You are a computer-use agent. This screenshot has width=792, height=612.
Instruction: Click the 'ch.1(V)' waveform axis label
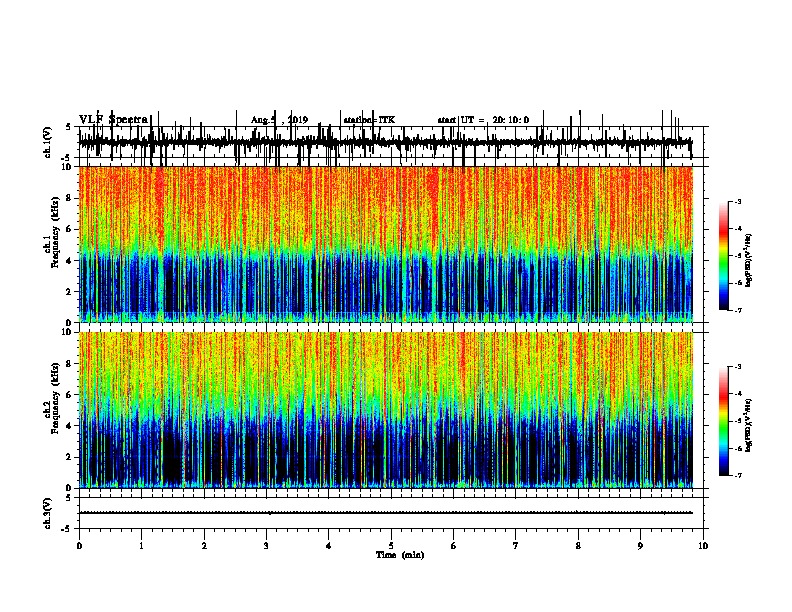48,142
